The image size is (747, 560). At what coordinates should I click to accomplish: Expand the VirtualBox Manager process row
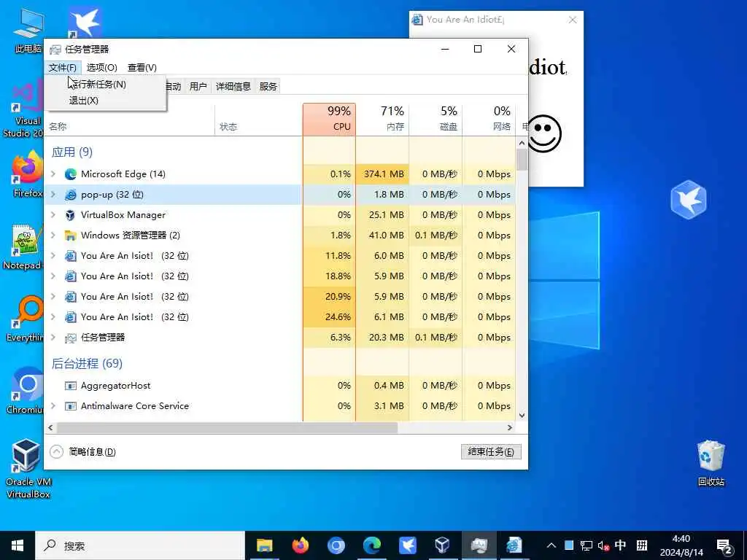(x=53, y=215)
